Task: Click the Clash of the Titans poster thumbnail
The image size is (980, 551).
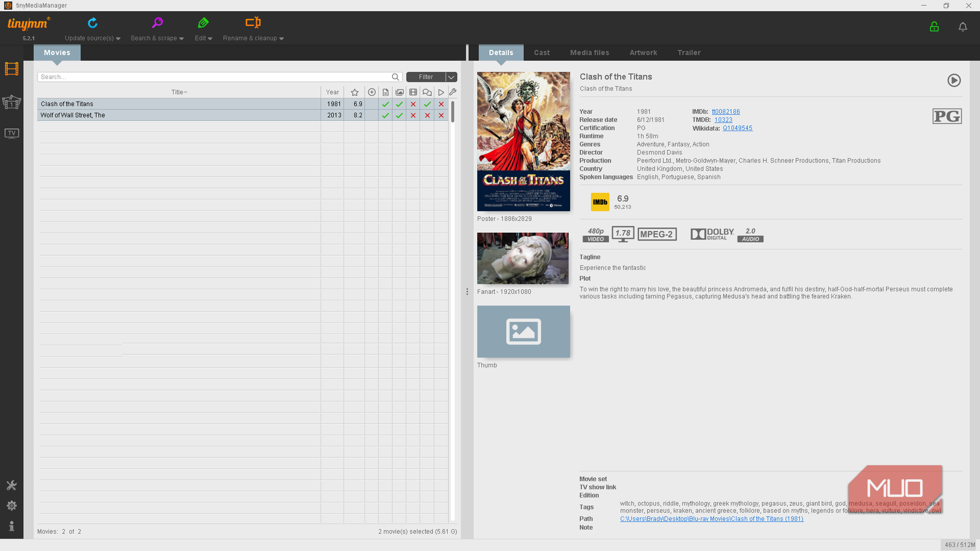Action: 523,141
